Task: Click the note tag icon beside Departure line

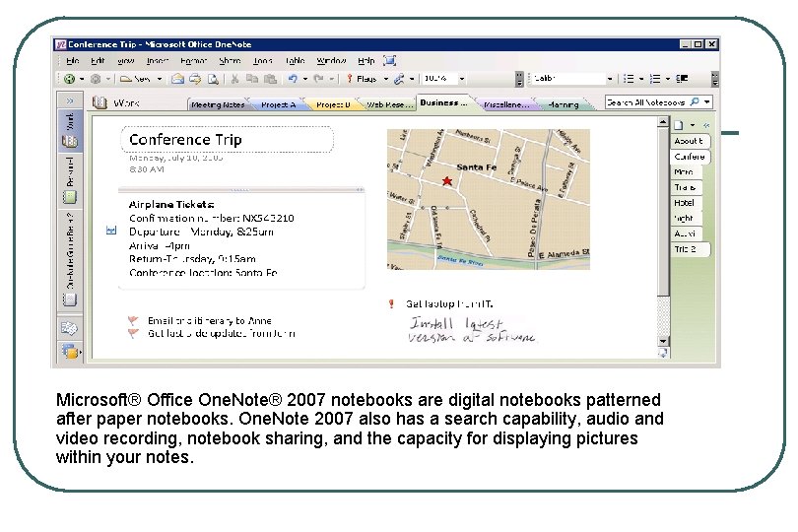Action: pos(111,231)
